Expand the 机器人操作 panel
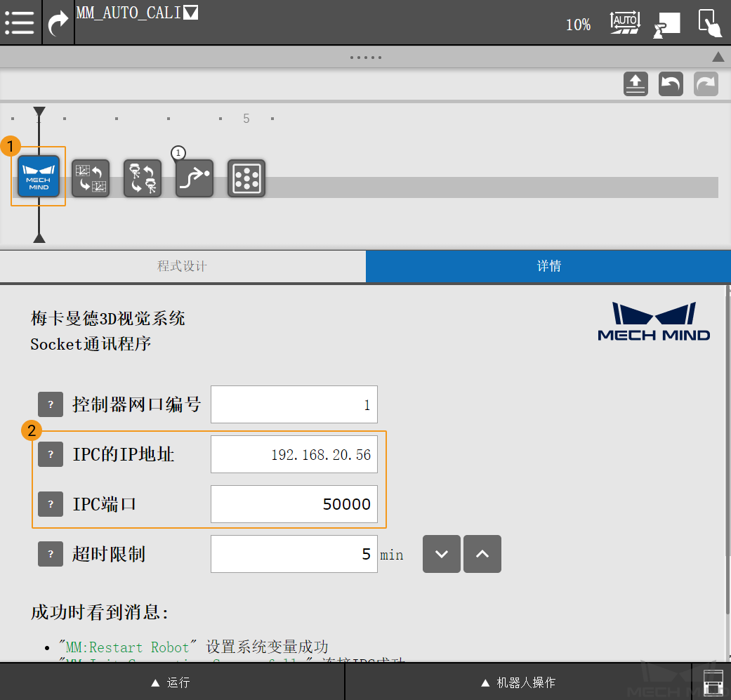The width and height of the screenshot is (731, 700). (518, 682)
